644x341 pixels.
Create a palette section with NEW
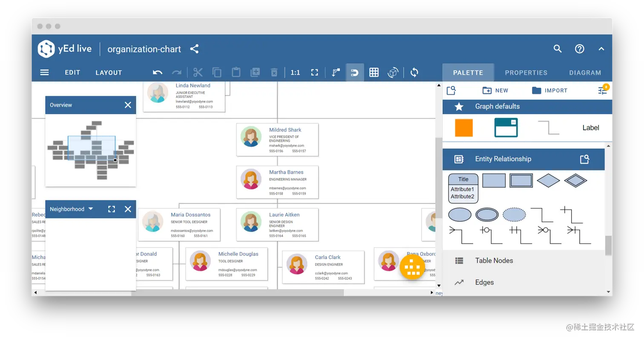[495, 90]
